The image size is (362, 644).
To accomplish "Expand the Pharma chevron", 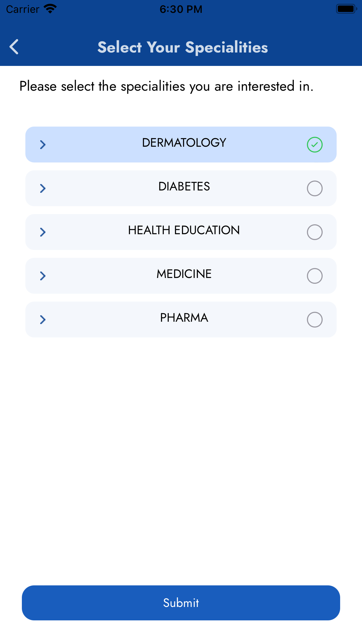I will point(43,320).
